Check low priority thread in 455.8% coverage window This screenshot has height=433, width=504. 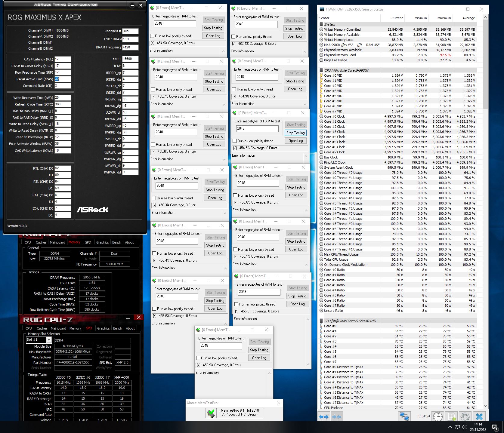pos(235,195)
